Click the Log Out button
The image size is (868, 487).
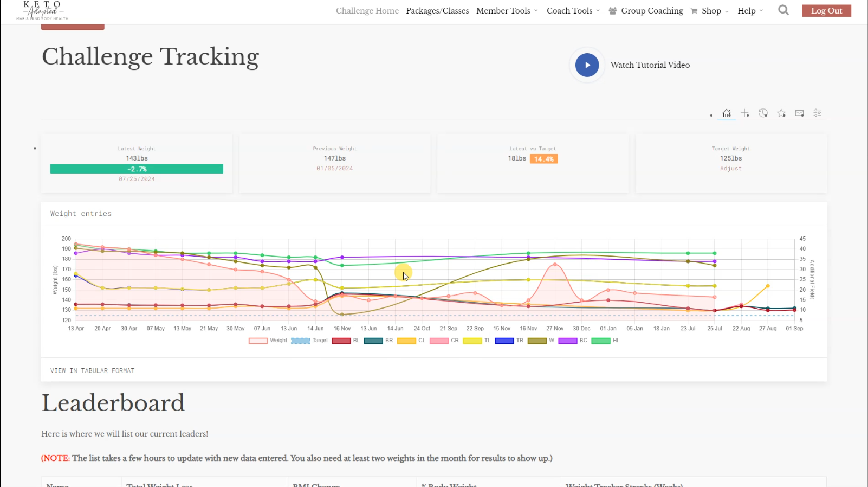826,11
